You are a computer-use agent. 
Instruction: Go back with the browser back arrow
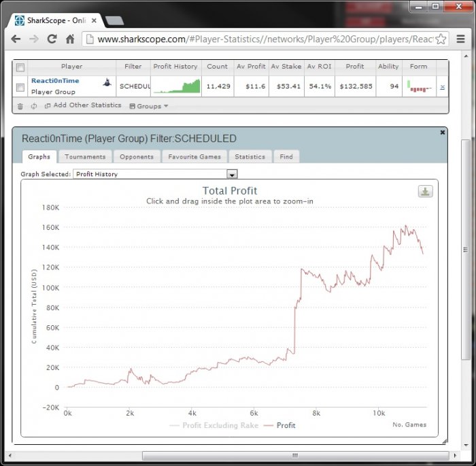16,39
